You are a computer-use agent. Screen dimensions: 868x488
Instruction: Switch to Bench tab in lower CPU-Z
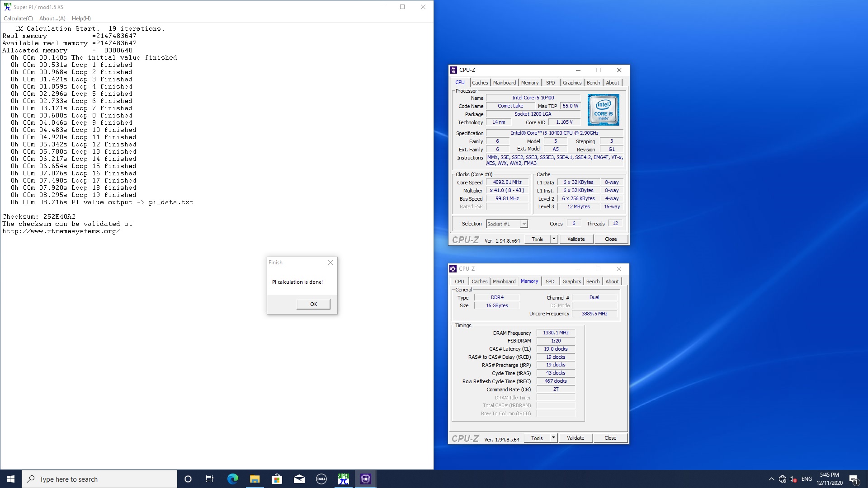[x=593, y=282]
